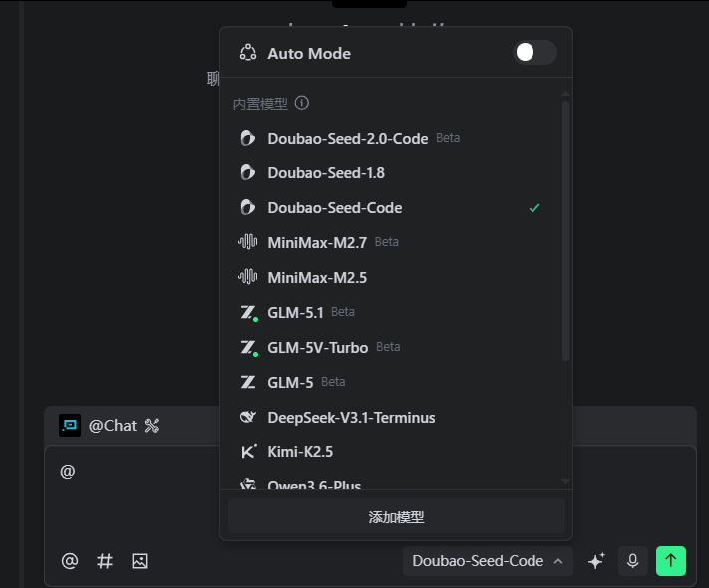
Task: Click the image attach icon
Action: (140, 561)
